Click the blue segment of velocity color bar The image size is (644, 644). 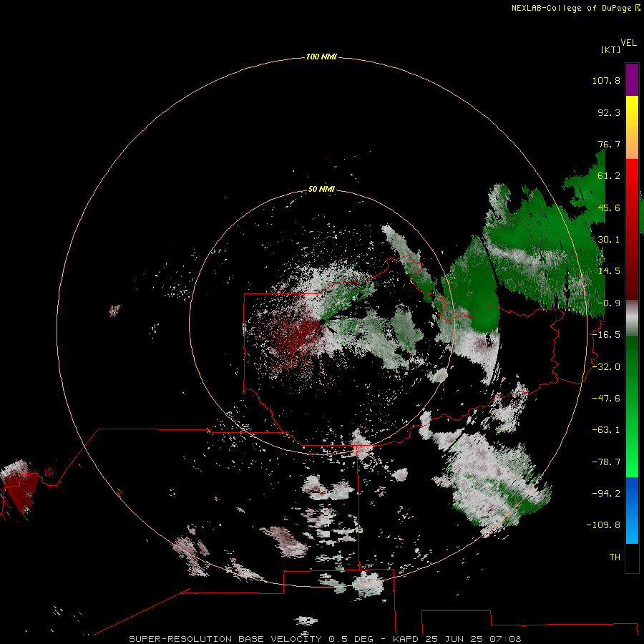[632, 510]
